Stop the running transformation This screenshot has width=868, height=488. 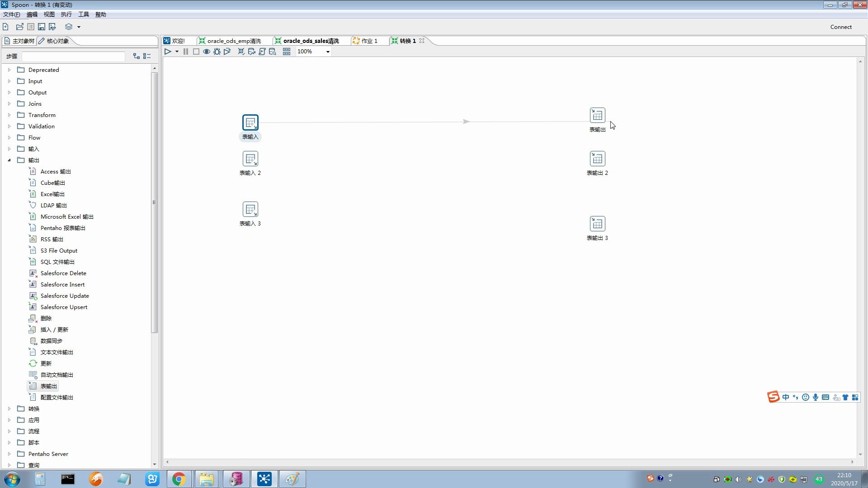(x=196, y=52)
